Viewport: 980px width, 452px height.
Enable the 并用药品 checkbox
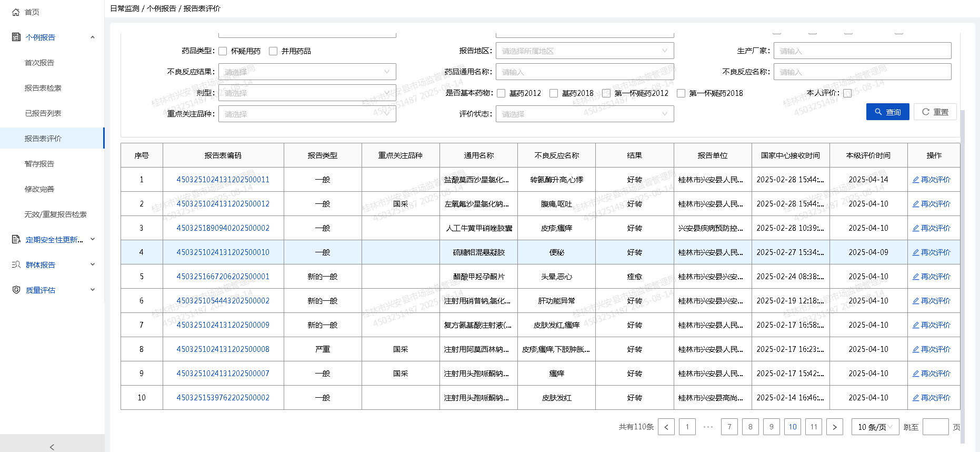click(x=273, y=51)
